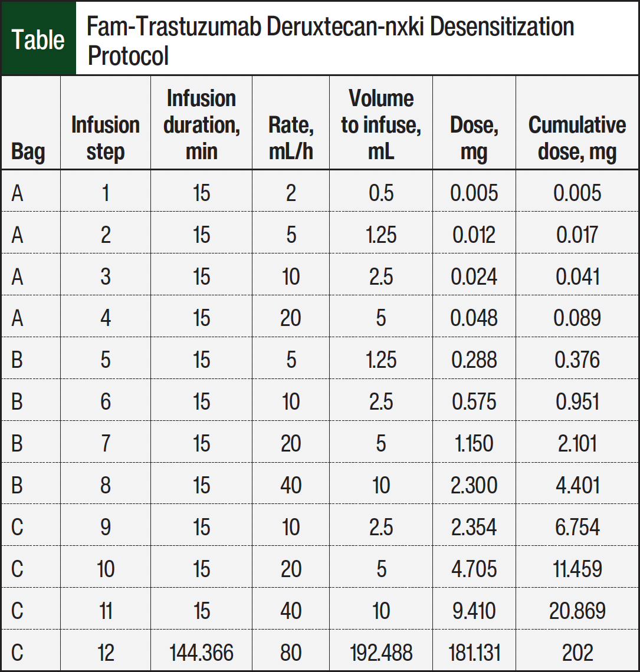Image resolution: width=640 pixels, height=672 pixels.
Task: Select the dose cell reading 9.410
Action: click(474, 611)
